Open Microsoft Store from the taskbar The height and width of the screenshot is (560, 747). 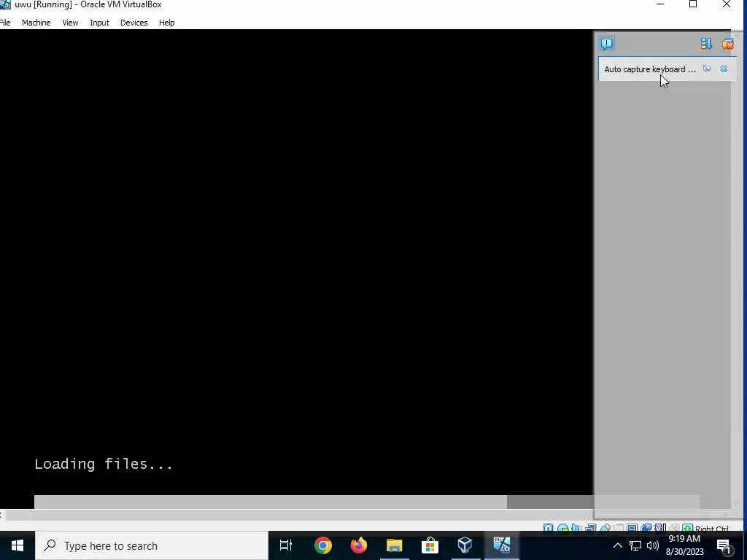430,545
